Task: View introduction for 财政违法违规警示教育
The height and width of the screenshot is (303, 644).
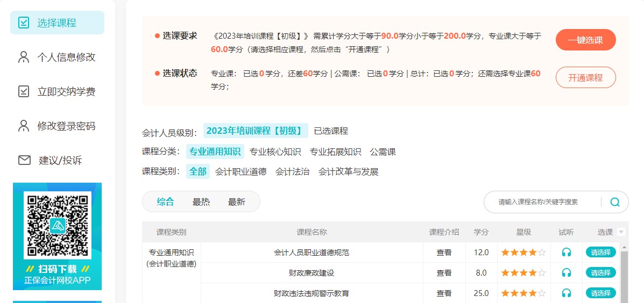Action: pyautogui.click(x=444, y=293)
